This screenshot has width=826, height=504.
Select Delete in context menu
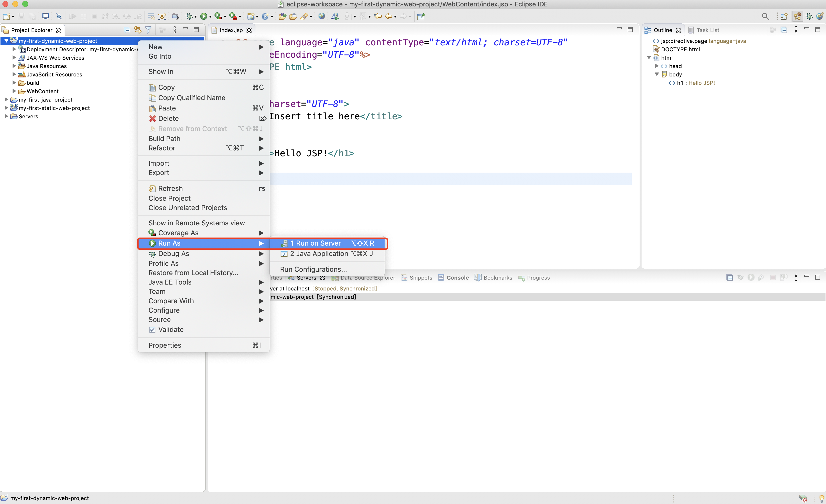pyautogui.click(x=204, y=118)
